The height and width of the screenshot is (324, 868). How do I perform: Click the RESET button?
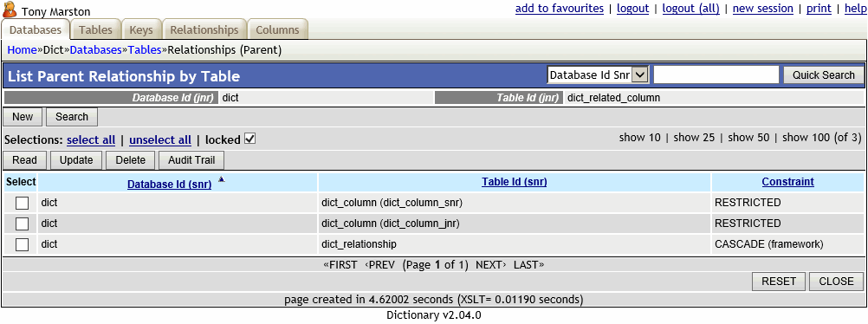[779, 282]
